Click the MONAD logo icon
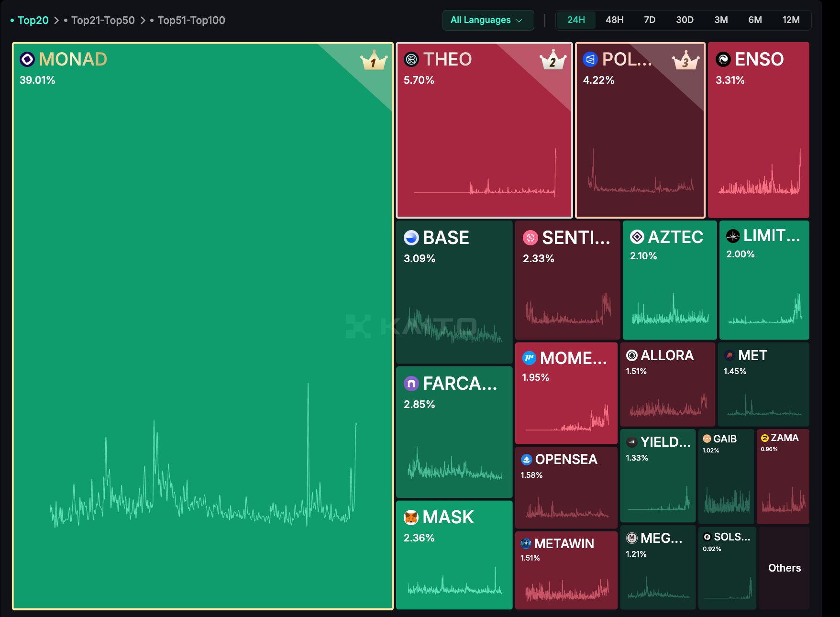The width and height of the screenshot is (840, 617). point(27,59)
